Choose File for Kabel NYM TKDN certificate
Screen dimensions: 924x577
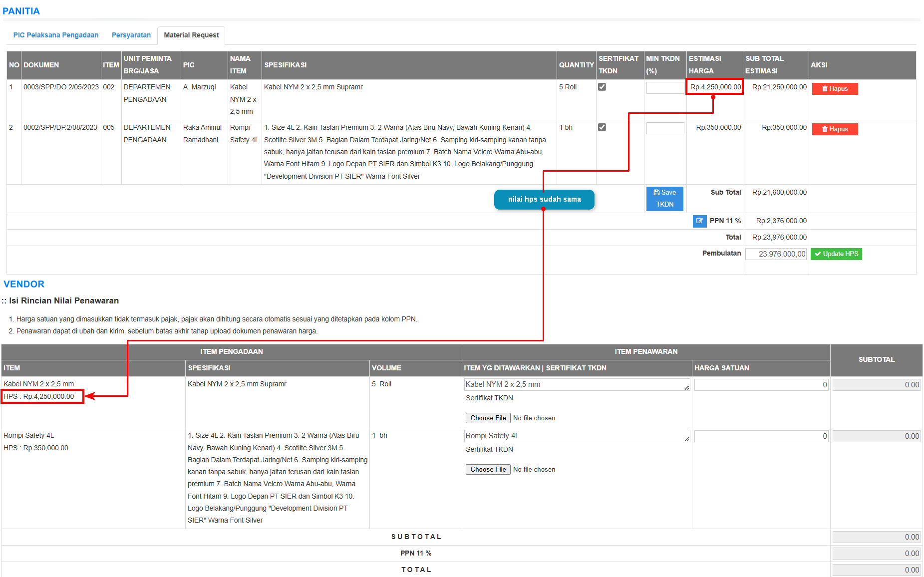488,418
